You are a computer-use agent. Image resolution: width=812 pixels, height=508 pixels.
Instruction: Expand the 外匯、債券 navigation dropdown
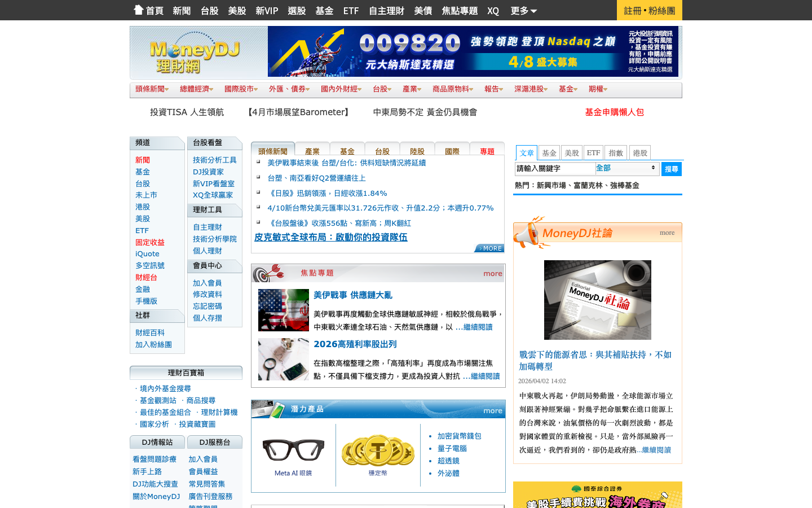289,89
